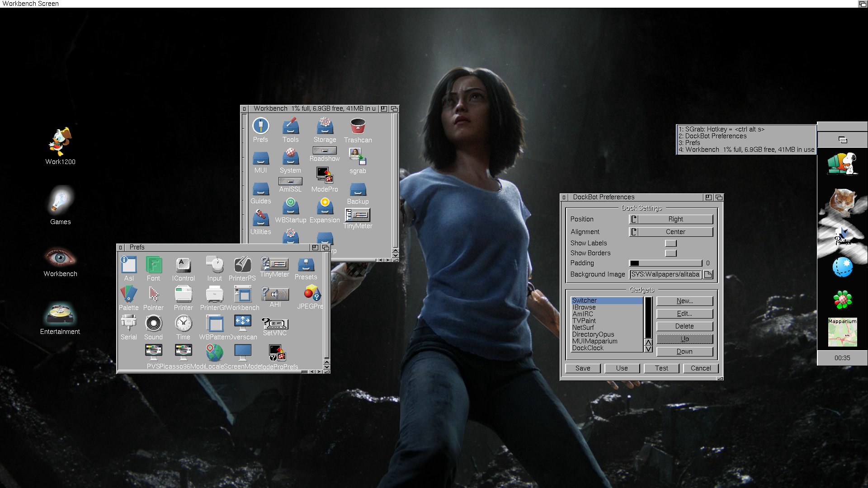Select IBrowse in the Gadgets list

coord(607,307)
